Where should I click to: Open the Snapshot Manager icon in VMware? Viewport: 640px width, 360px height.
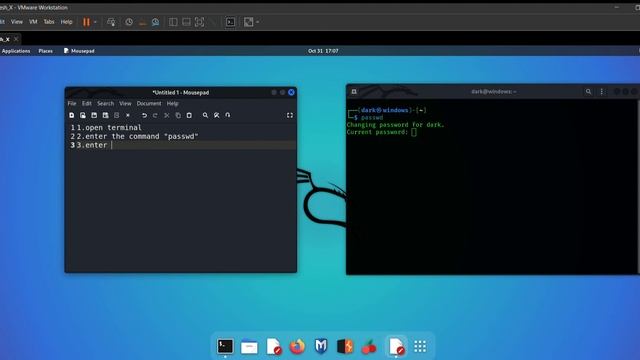(156, 22)
